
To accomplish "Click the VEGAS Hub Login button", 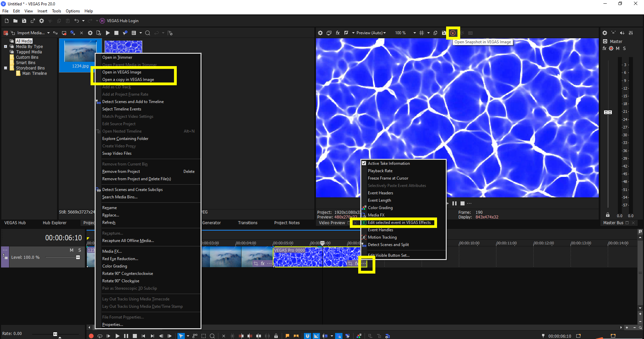I will coord(119,21).
